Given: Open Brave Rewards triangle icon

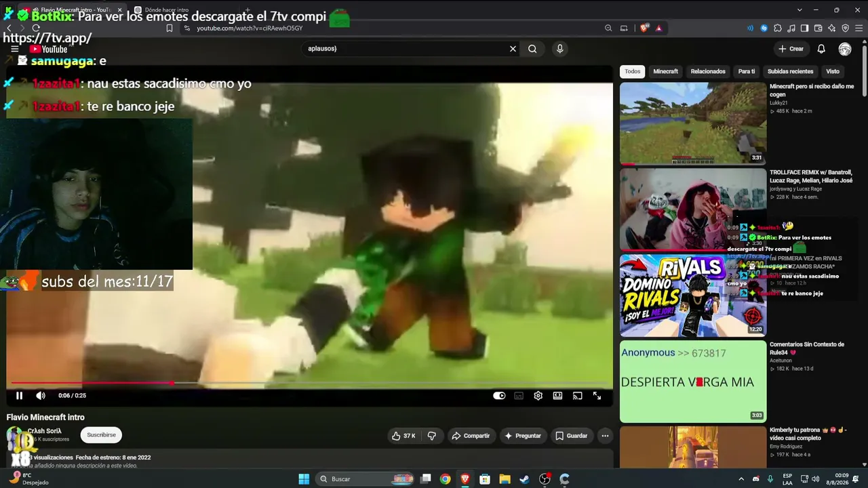Looking at the screenshot, I should (x=658, y=28).
